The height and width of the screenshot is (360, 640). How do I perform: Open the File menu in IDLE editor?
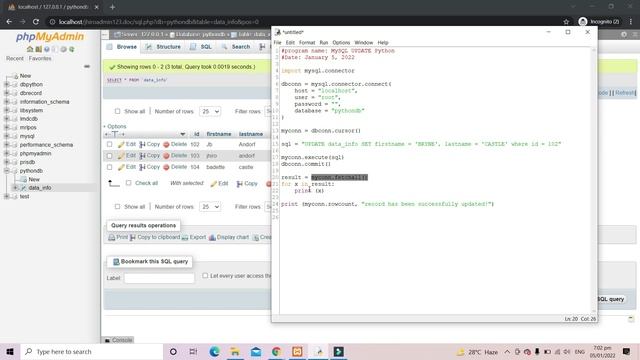point(278,42)
